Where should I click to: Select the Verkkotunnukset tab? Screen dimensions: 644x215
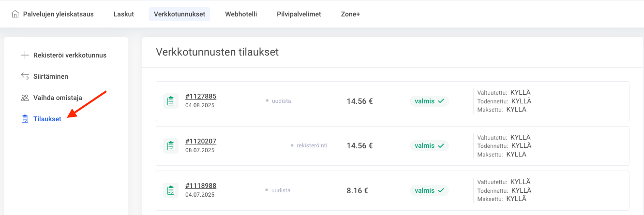coord(180,14)
